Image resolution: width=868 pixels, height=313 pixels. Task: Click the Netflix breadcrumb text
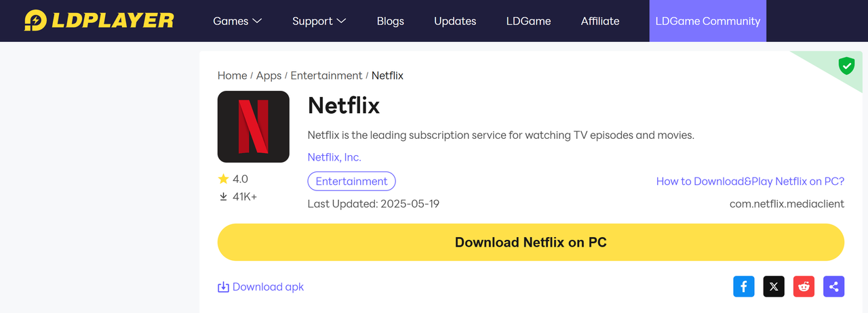click(x=387, y=76)
